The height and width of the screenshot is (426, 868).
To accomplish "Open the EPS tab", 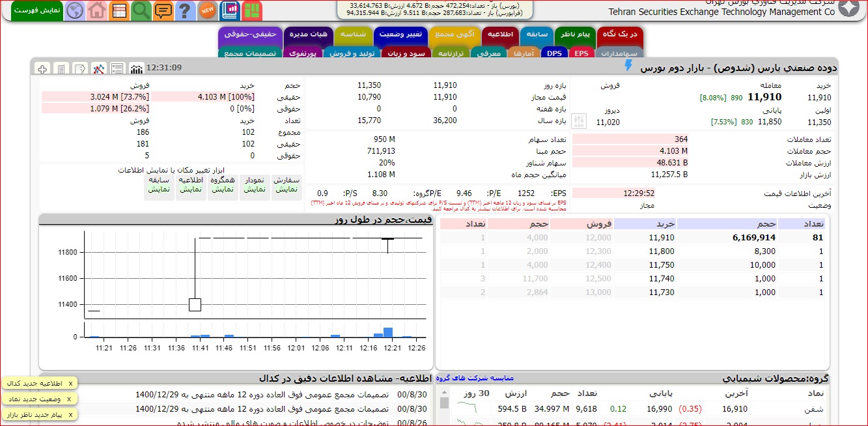I will (x=581, y=53).
